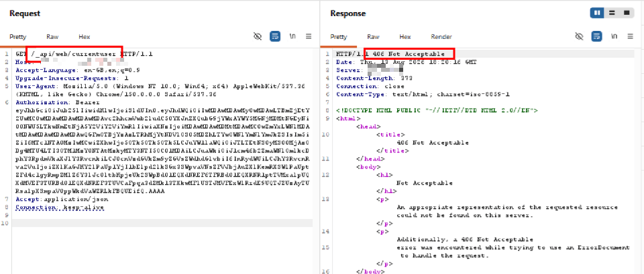Click the Not Acceptable h1 text
The height and width of the screenshot is (274, 644).
(x=425, y=183)
